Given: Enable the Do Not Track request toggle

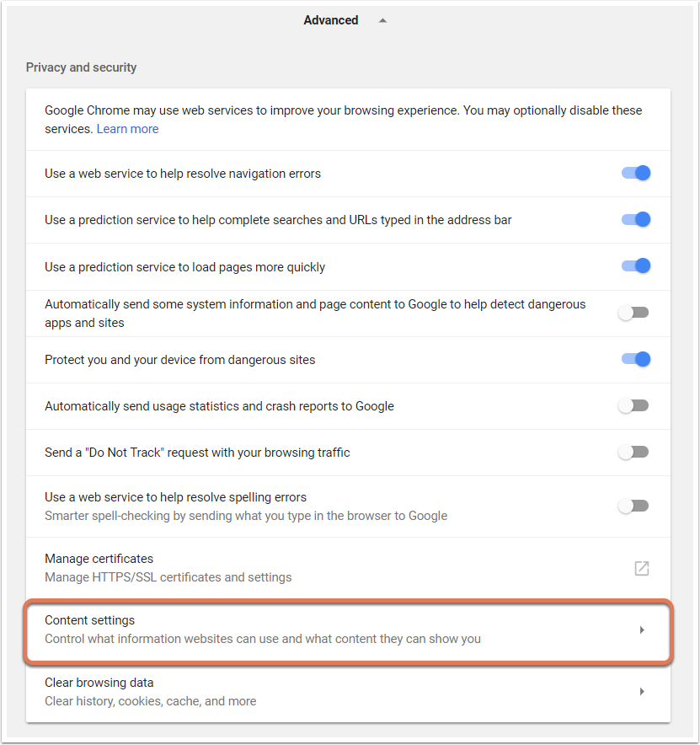Looking at the screenshot, I should pyautogui.click(x=633, y=452).
